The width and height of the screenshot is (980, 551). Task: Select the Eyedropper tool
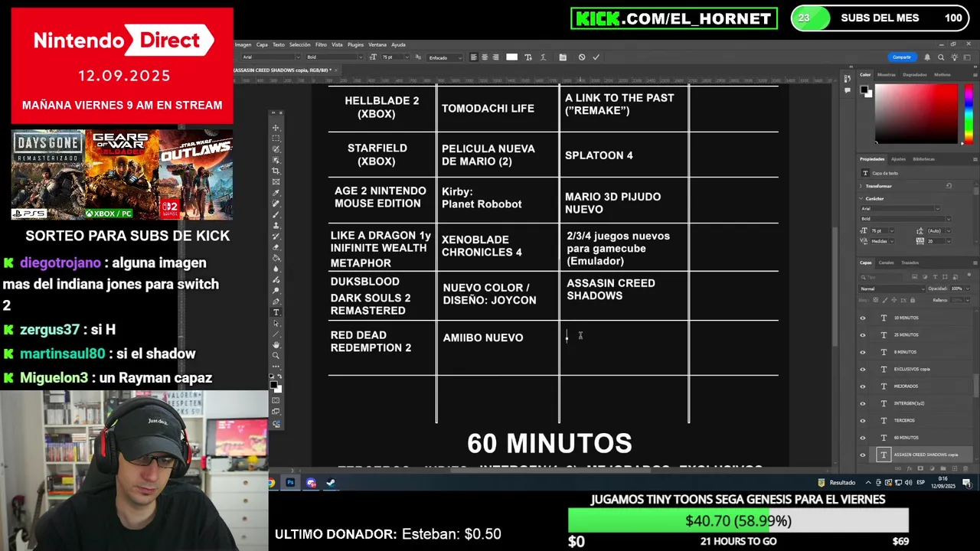[x=276, y=192]
